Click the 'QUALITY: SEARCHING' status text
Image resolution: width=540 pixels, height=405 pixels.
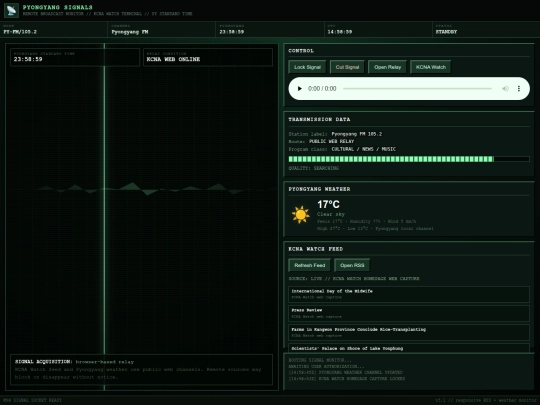point(313,168)
